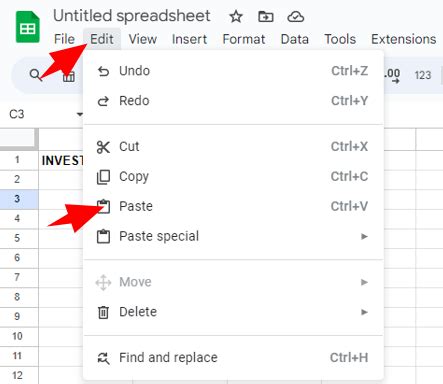
Task: Open the File menu
Action: coord(64,39)
